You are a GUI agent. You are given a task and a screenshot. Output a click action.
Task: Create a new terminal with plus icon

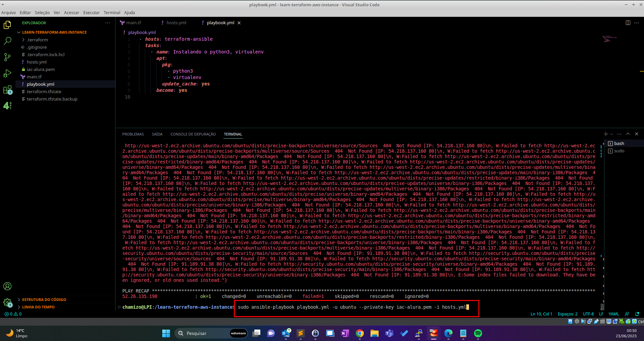click(606, 134)
